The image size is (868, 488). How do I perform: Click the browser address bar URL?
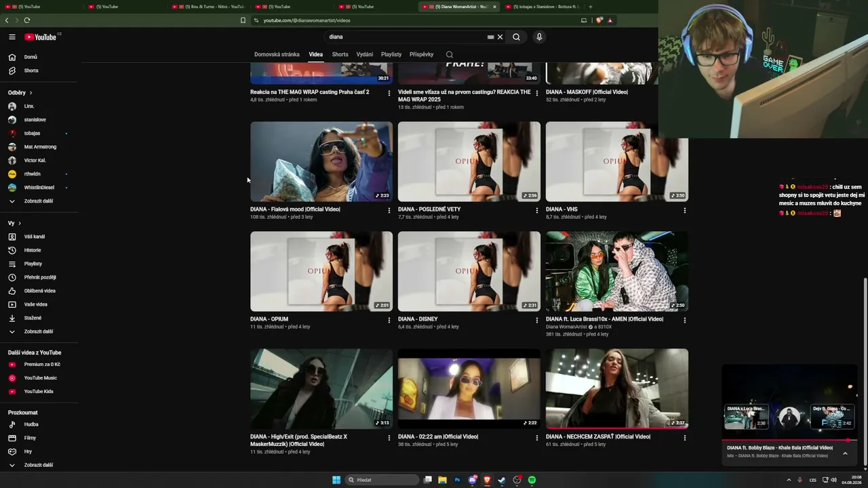pos(307,20)
